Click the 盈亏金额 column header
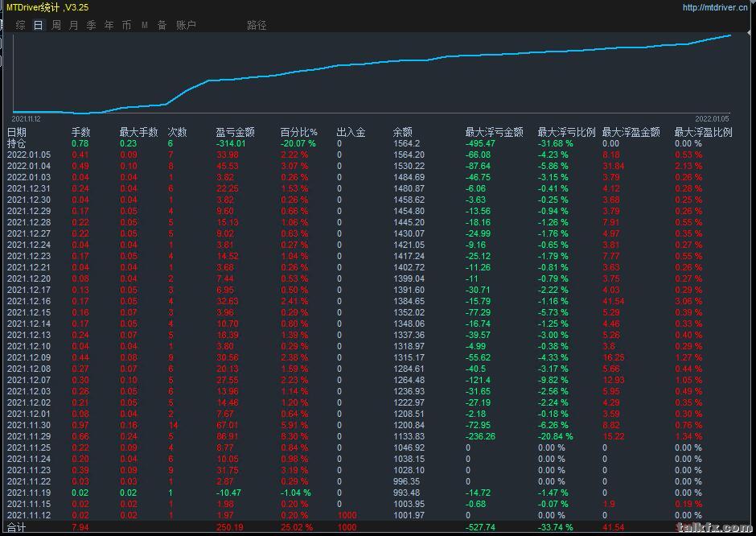This screenshot has width=756, height=536. tap(235, 132)
